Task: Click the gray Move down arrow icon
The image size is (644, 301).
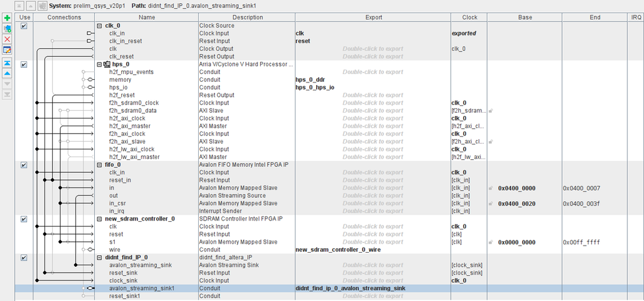Action: (7, 84)
